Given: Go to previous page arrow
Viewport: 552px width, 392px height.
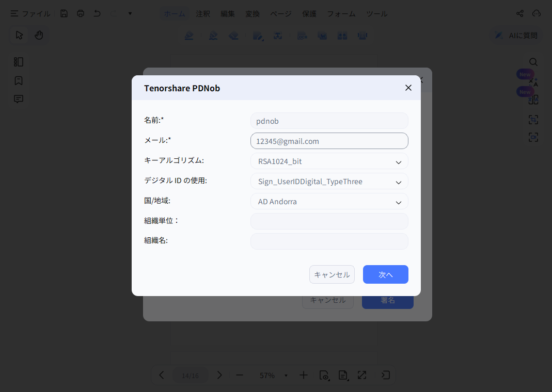Looking at the screenshot, I should [162, 375].
